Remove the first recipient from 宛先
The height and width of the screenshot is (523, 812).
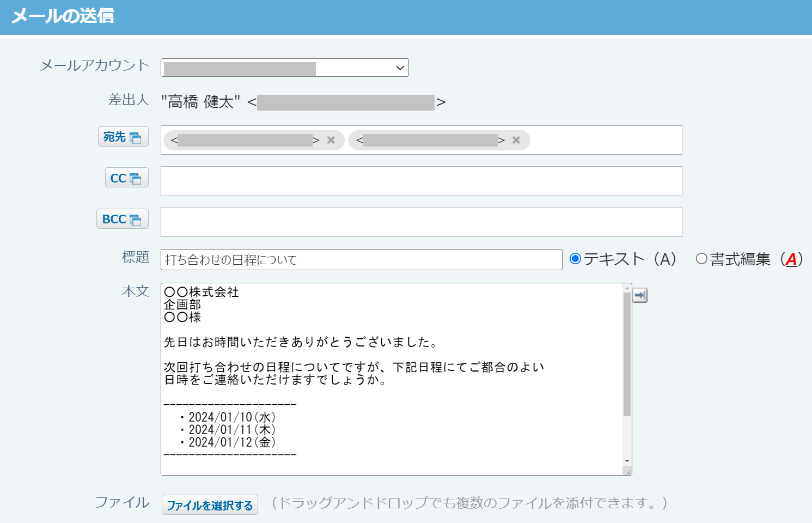(331, 140)
